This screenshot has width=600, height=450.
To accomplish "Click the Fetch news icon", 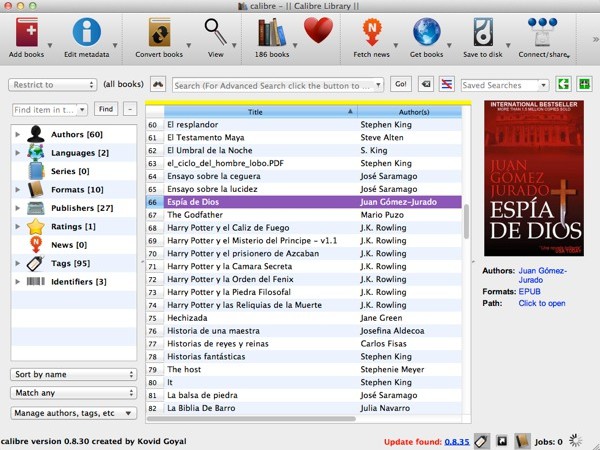I will point(372,33).
